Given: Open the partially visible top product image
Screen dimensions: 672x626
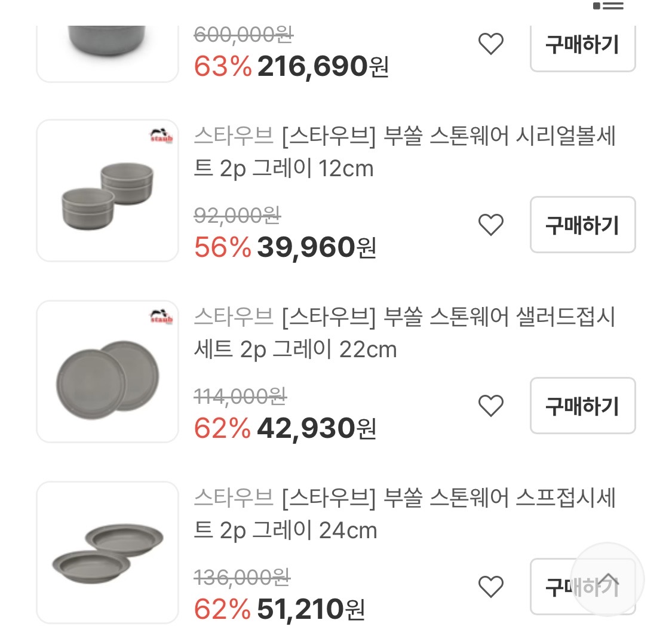Looking at the screenshot, I should click(108, 51).
